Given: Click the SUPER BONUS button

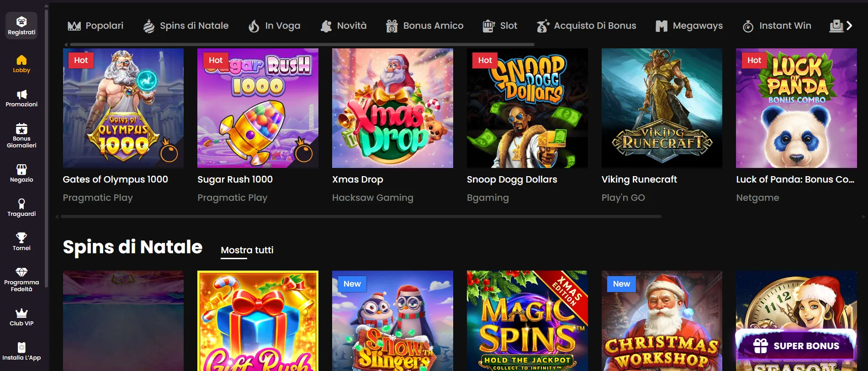Looking at the screenshot, I should 796,346.
